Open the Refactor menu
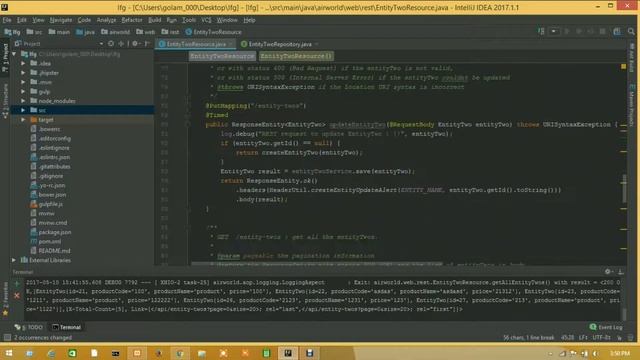Image resolution: width=640 pixels, height=360 pixels. (x=132, y=20)
